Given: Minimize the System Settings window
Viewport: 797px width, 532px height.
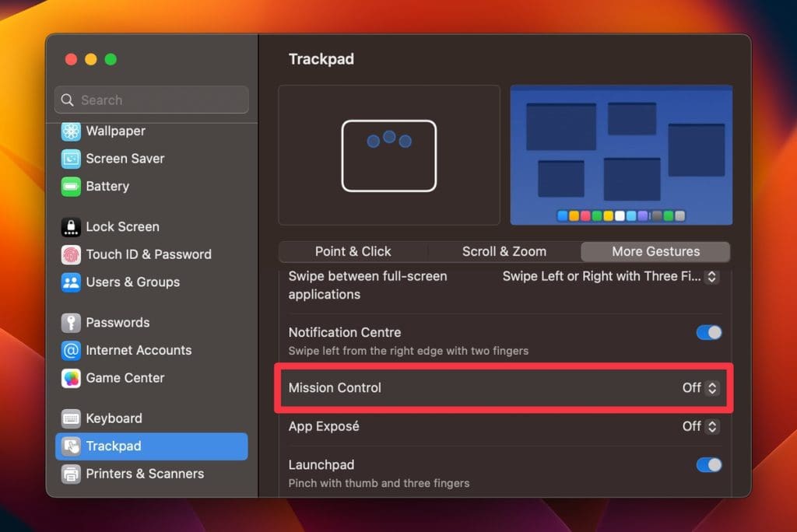Looking at the screenshot, I should click(x=91, y=59).
